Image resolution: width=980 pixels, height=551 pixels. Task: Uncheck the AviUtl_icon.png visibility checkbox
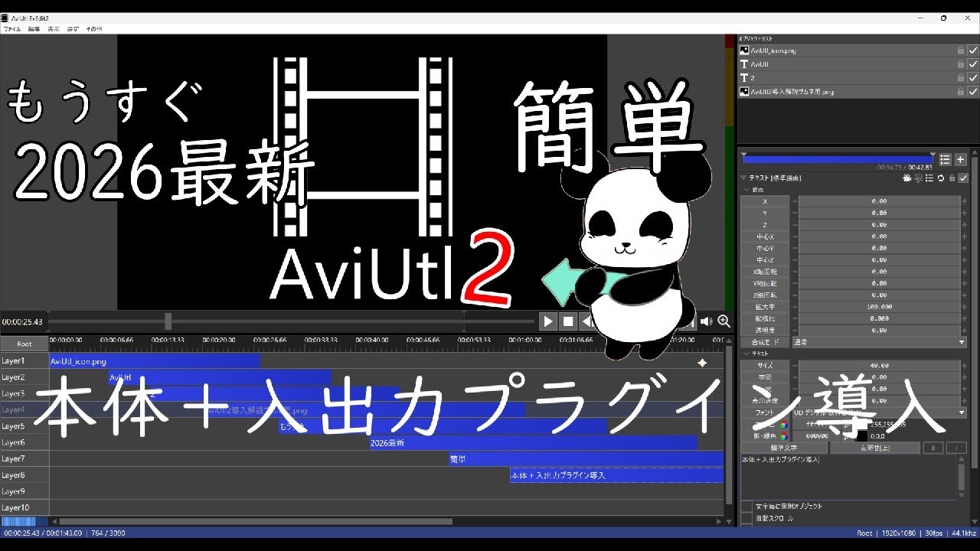(972, 50)
